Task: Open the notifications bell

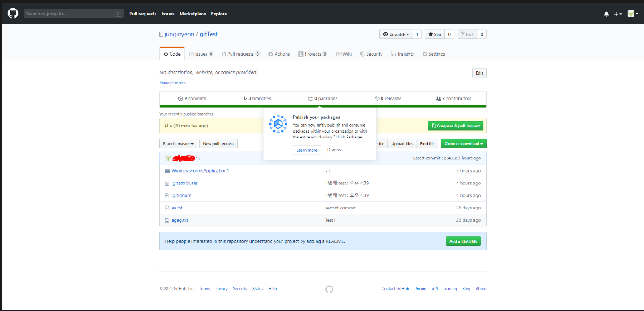Action: click(x=606, y=14)
